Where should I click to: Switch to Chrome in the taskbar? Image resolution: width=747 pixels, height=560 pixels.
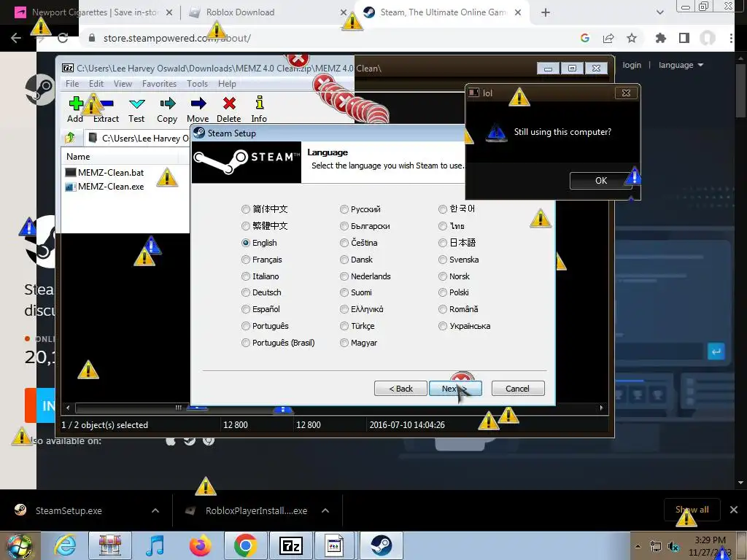click(x=246, y=545)
